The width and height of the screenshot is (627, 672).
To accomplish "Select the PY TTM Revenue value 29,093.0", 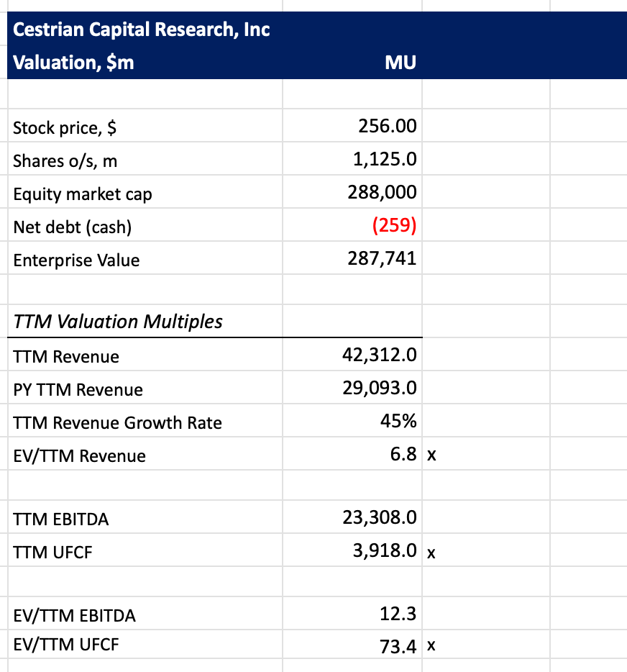I will [x=380, y=389].
